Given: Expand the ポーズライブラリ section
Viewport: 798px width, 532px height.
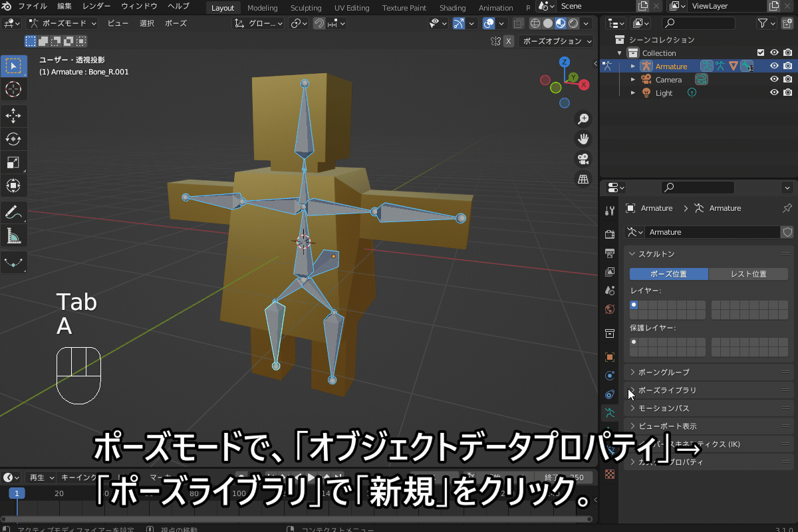Looking at the screenshot, I should pyautogui.click(x=668, y=390).
